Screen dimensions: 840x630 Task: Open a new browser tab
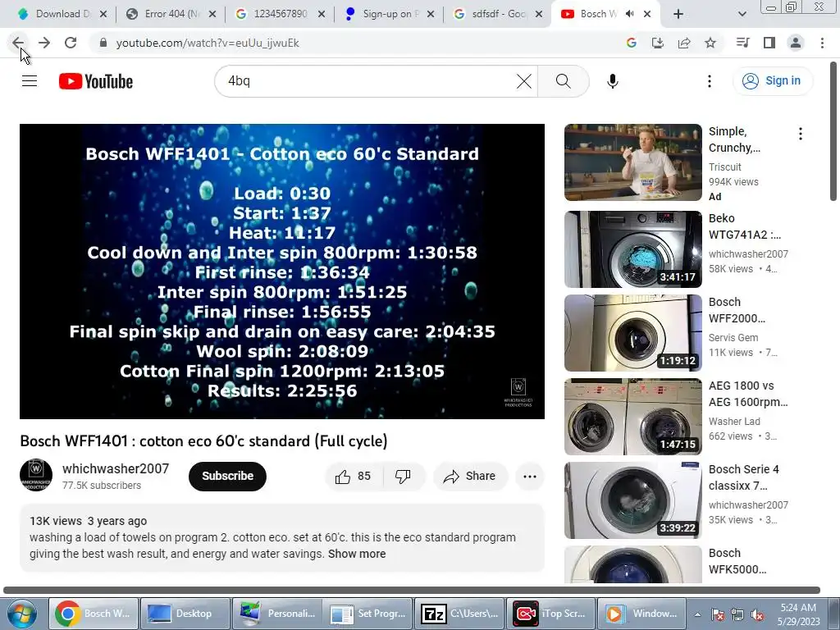[x=678, y=14]
